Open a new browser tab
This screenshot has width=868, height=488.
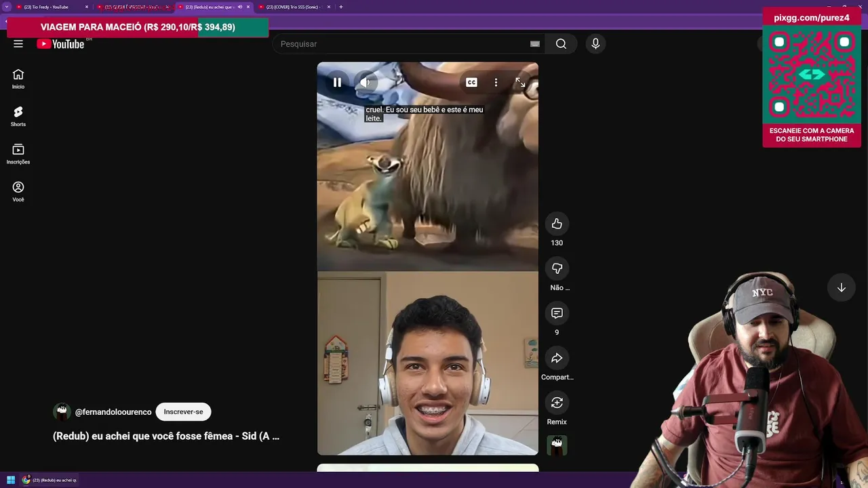pyautogui.click(x=341, y=7)
